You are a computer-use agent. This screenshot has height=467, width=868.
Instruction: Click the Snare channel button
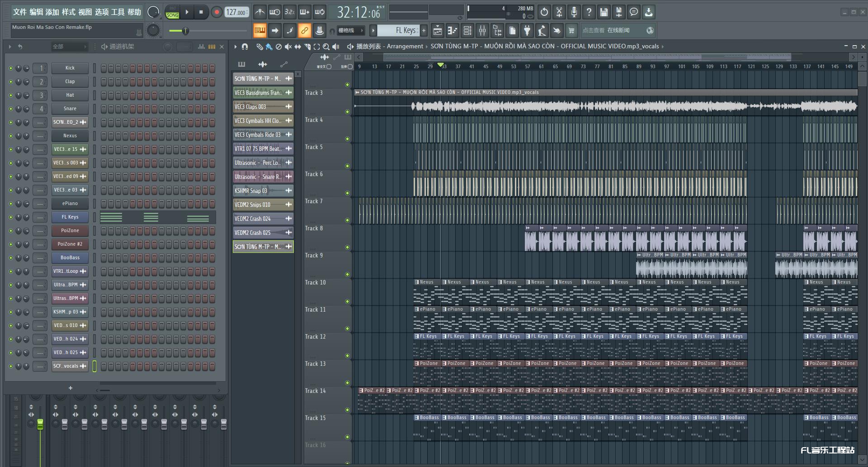point(70,109)
